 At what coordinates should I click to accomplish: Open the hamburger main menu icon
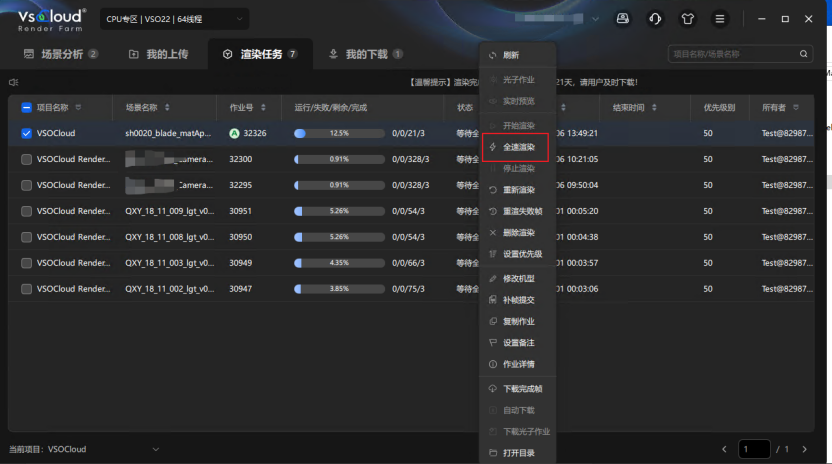tap(719, 19)
